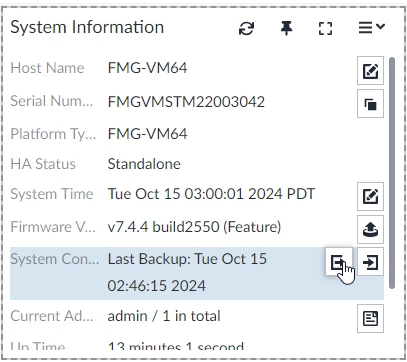View Current Administrators details
407x362 pixels.
(370, 318)
